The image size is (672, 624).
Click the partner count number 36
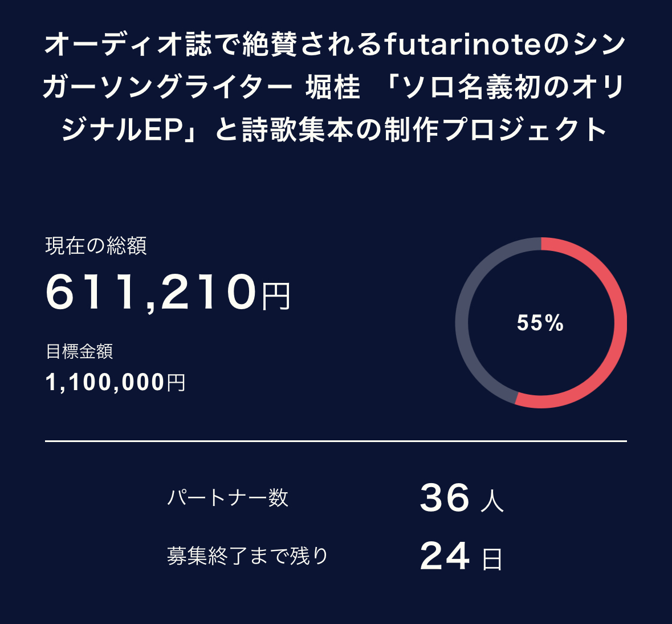click(445, 498)
